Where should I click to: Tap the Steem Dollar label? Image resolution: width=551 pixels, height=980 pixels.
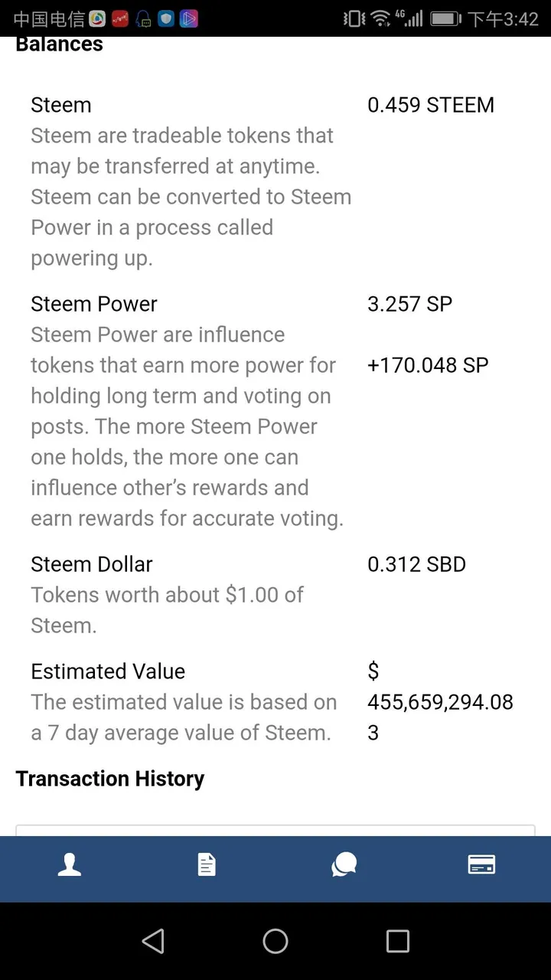point(92,564)
